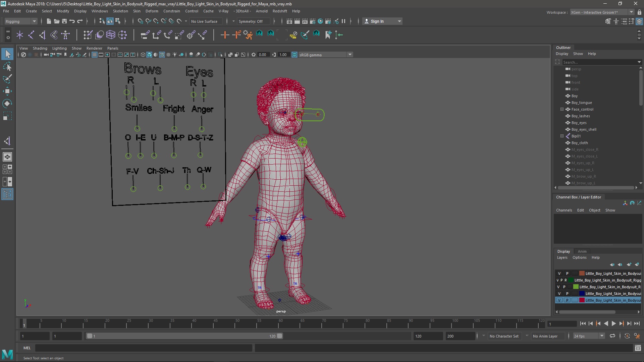Activate the Lasso select tool
The width and height of the screenshot is (644, 362).
pyautogui.click(x=7, y=66)
